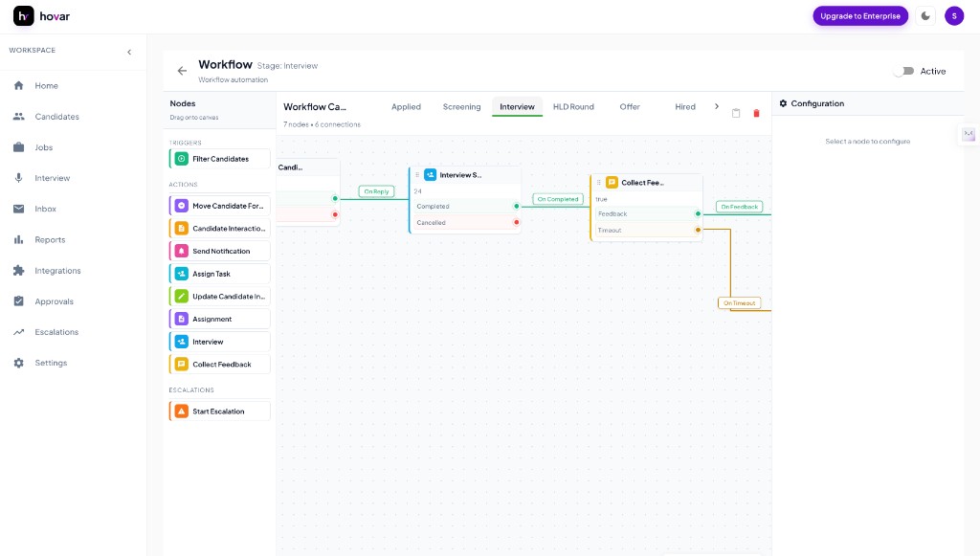980x556 pixels.
Task: Click the 'Select a node to configure' text
Action: pos(867,142)
